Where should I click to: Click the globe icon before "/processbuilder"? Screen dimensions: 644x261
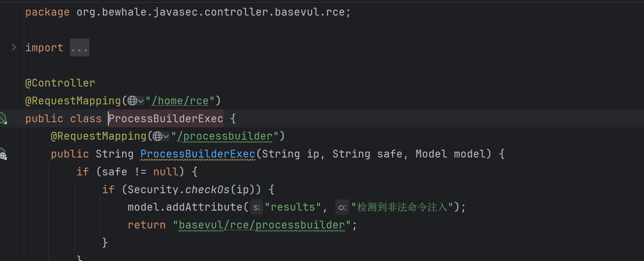158,136
